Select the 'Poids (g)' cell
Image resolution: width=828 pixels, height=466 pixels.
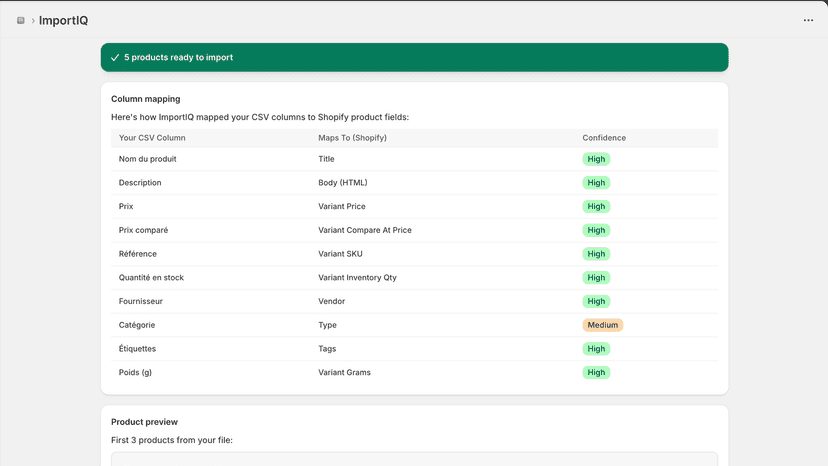click(135, 372)
